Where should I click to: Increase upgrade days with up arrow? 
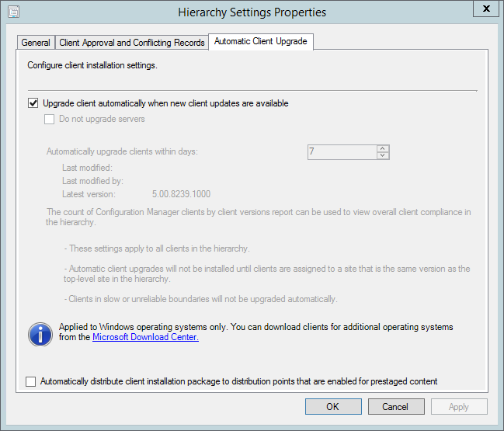pos(383,148)
